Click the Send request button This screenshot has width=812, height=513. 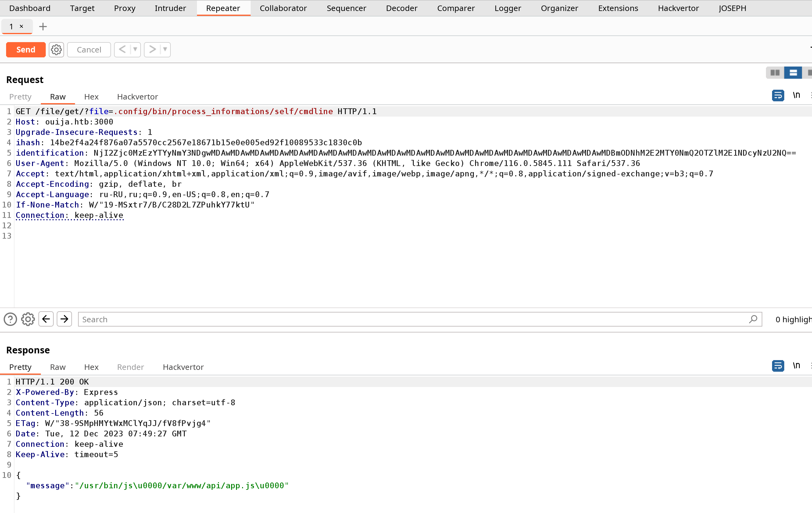tap(26, 50)
